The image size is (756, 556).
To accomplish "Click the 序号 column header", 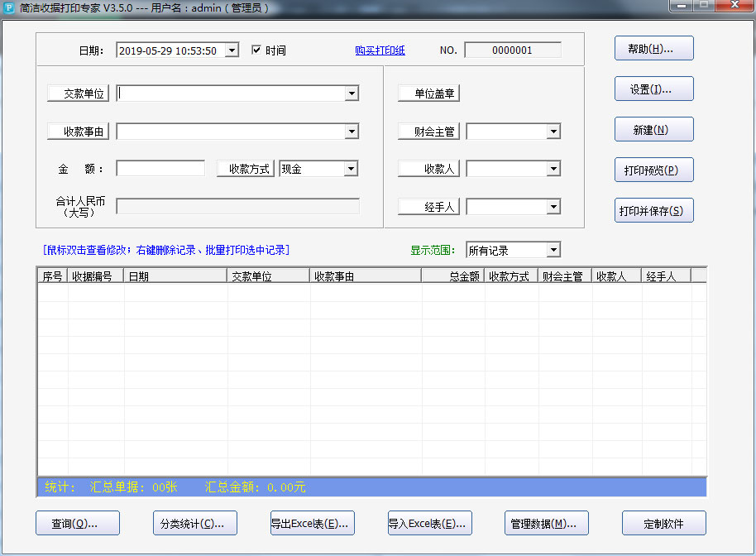I will [53, 276].
